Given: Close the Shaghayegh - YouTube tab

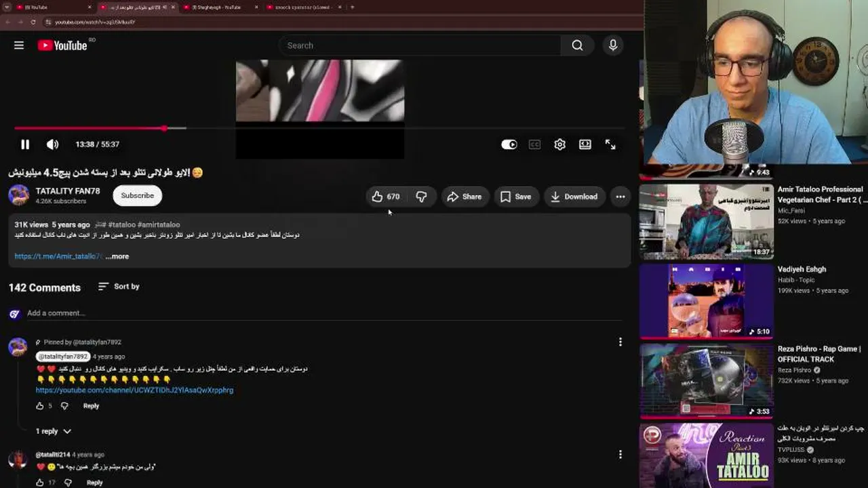Looking at the screenshot, I should tap(256, 7).
